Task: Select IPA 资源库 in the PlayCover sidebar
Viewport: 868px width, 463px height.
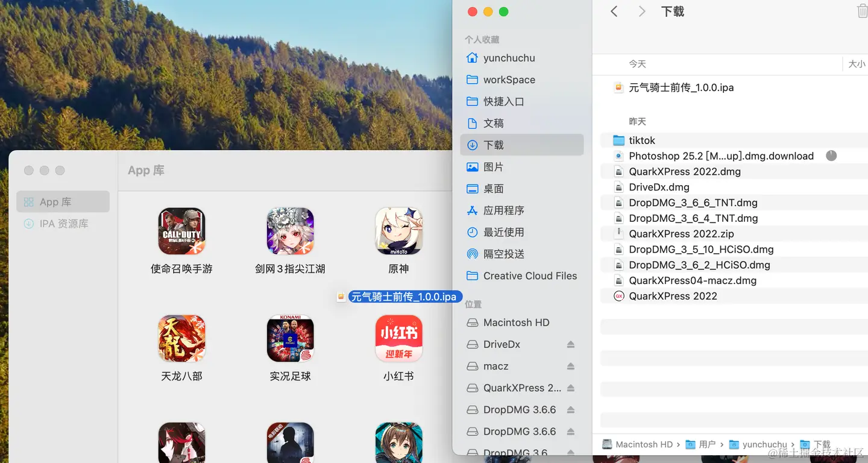Action: coord(63,224)
